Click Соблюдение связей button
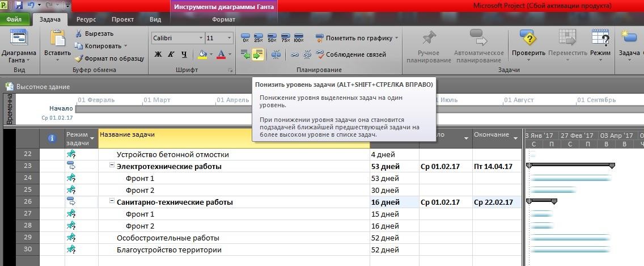This screenshot has height=266, width=644. [x=351, y=54]
